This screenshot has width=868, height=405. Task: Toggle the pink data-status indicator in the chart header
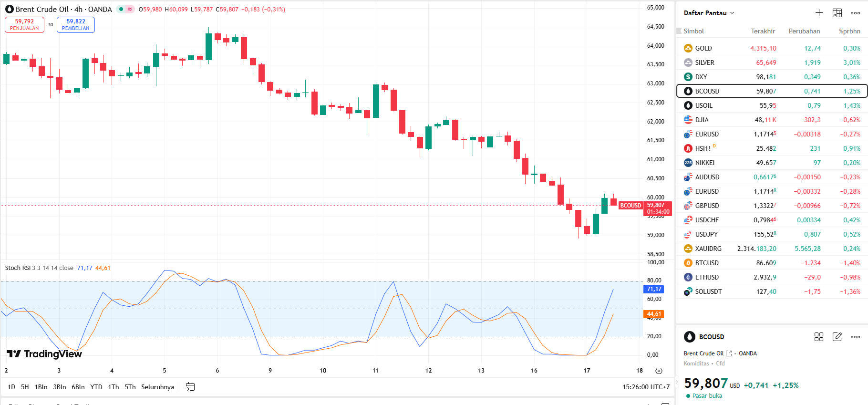130,9
